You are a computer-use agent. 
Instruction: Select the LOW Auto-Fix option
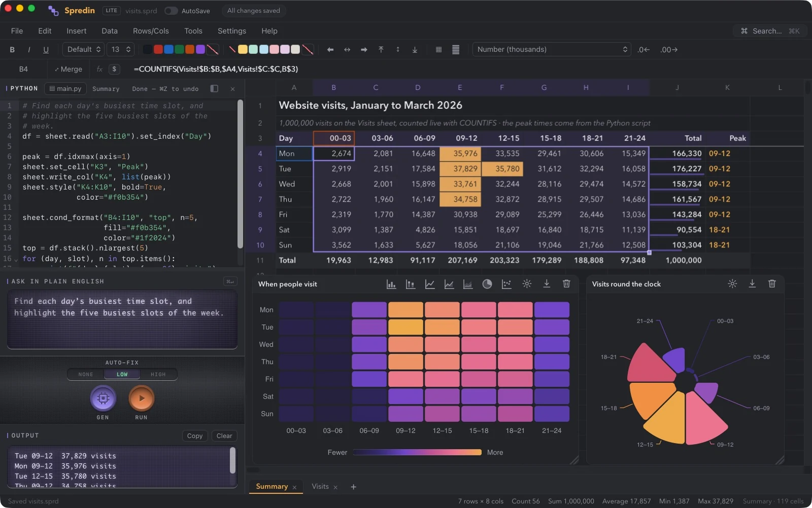coord(122,374)
